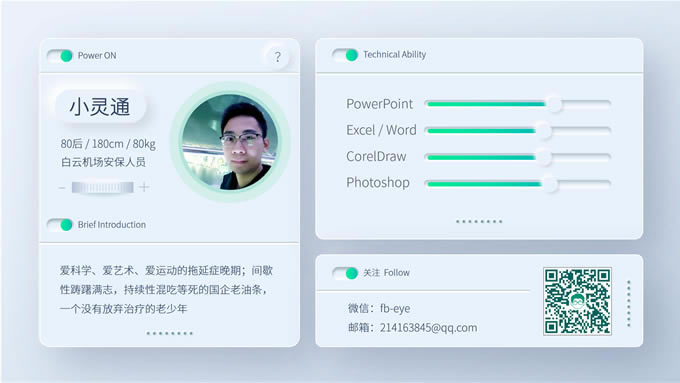Click the dotted pager below the introduction text
This screenshot has width=680, height=383.
170,333
